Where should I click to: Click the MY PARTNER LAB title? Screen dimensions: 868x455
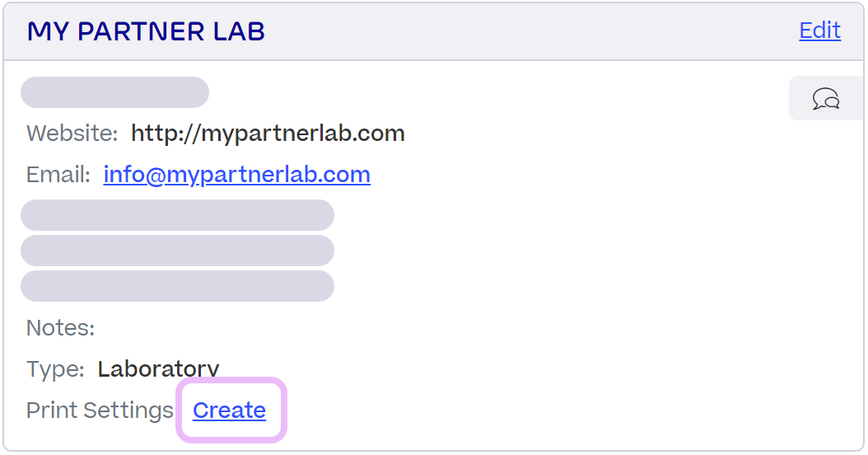tap(146, 31)
